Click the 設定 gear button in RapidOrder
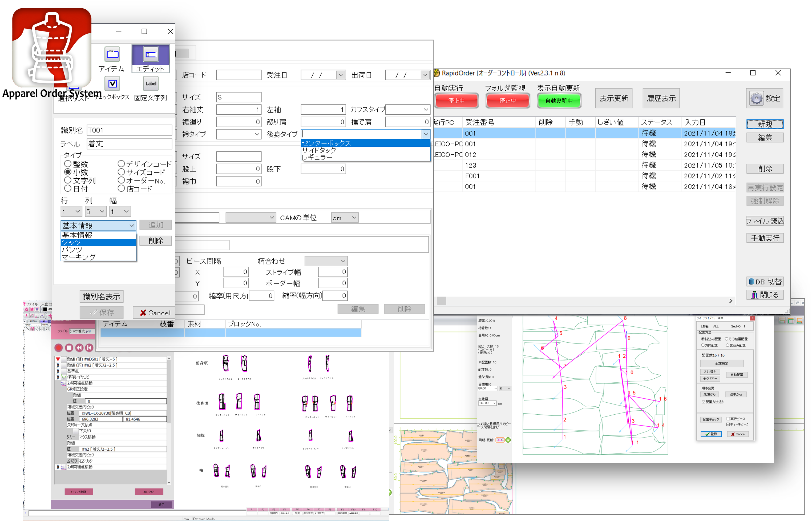 [x=764, y=98]
